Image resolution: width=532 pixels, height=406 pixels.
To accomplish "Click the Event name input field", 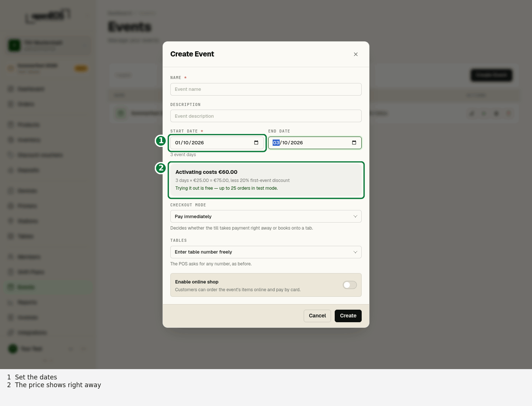I will (266, 89).
